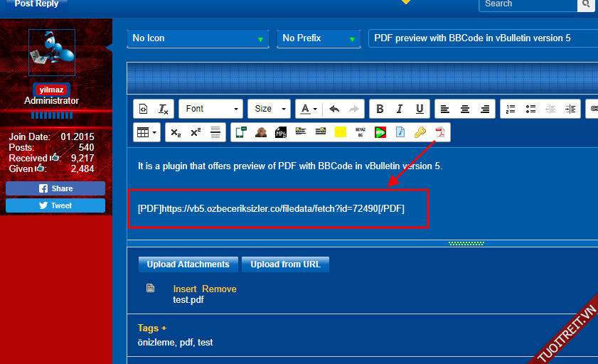Viewport: 598px width, 364px height.
Task: Click the golden key icon
Action: point(420,132)
